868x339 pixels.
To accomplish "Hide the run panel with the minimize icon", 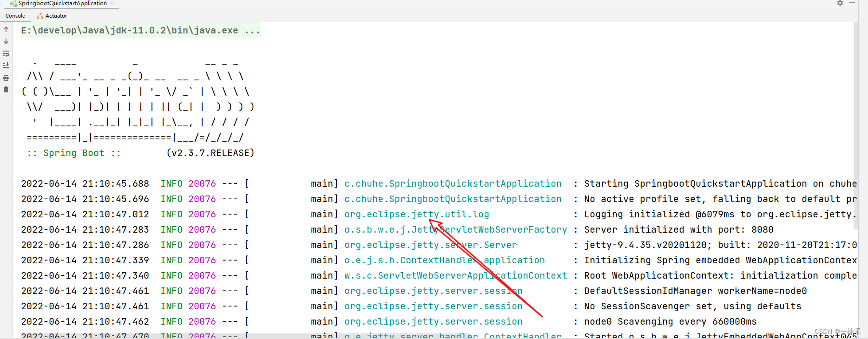I will click(852, 3).
